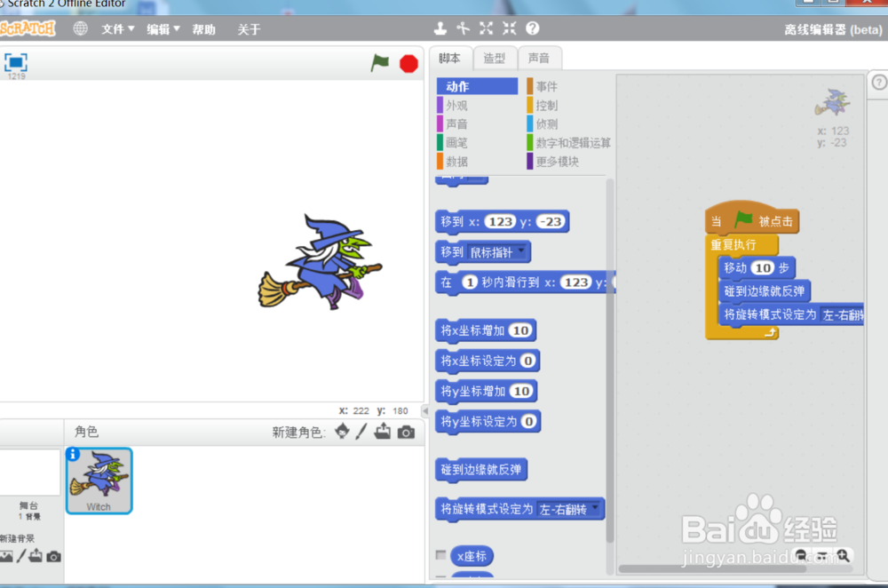888x588 pixels.
Task: Open the 关于 menu item
Action: pos(250,29)
